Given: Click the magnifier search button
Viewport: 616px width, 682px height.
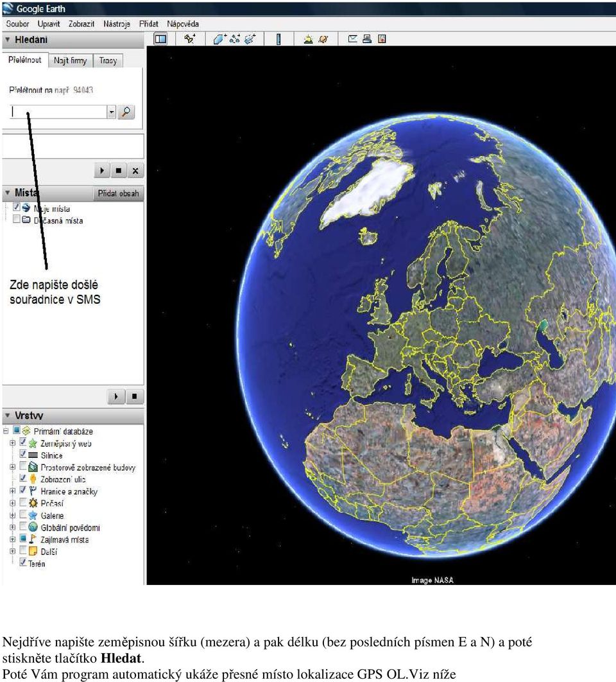Looking at the screenshot, I should pyautogui.click(x=126, y=112).
